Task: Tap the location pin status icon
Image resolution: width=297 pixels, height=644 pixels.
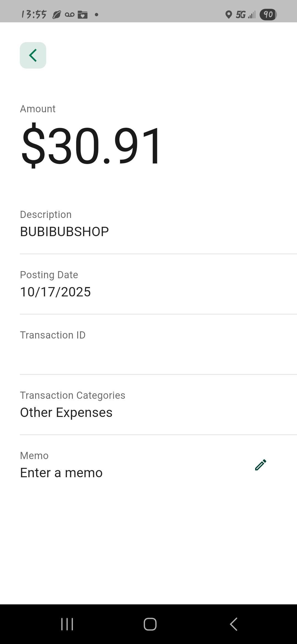Action: click(228, 15)
